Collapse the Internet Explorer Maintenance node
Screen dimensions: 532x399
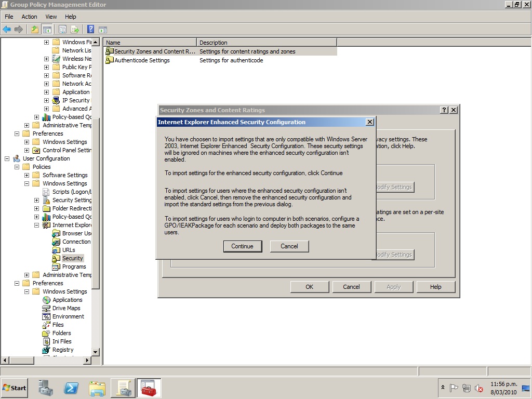(37, 225)
